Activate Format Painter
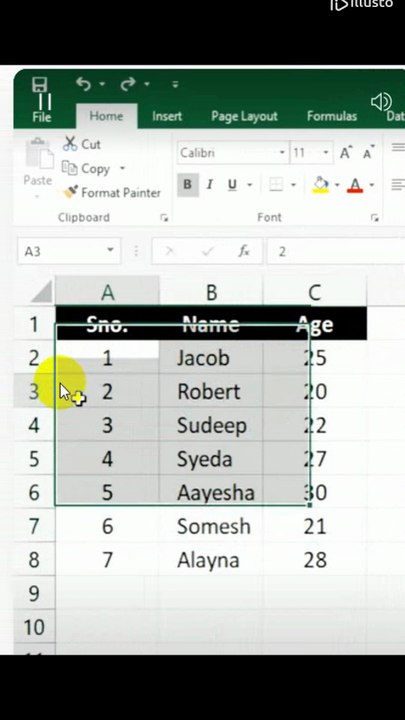 [112, 192]
